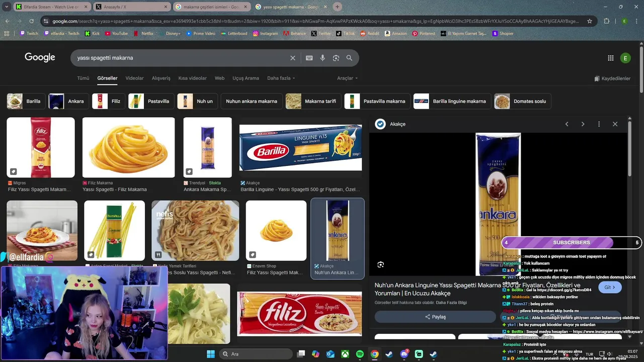Open Discord from the taskbar
This screenshot has width=644, height=362.
click(404, 354)
